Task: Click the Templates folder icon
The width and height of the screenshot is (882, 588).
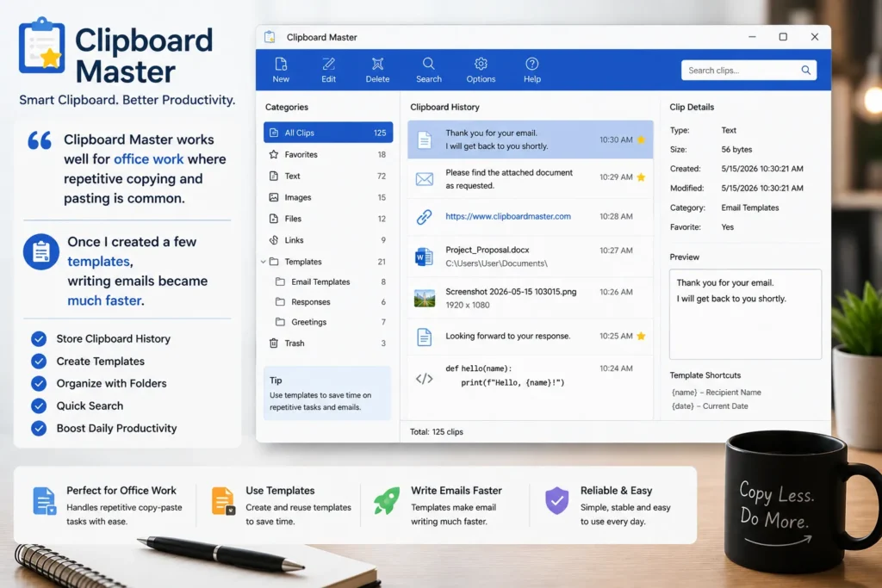Action: coord(274,262)
